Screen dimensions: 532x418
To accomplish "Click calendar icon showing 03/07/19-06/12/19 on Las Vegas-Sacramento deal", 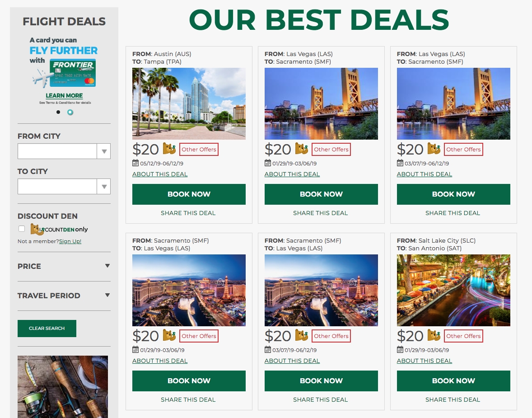I will click(x=400, y=163).
